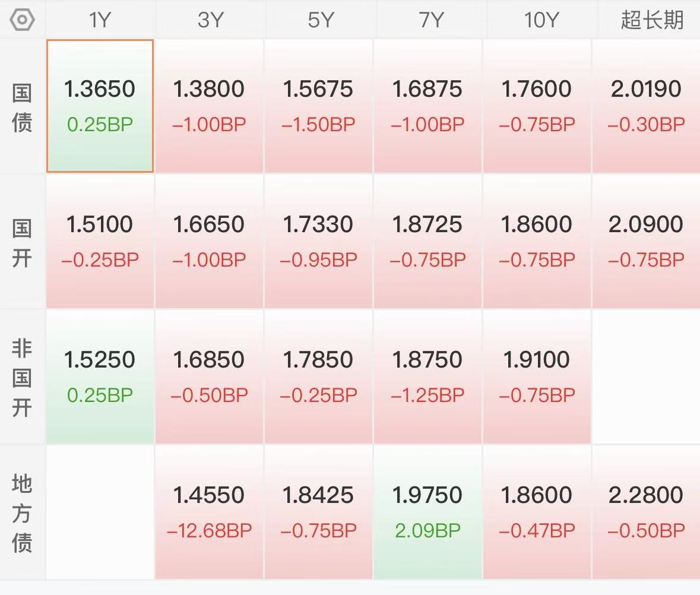Select the 1Y column header

pos(100,20)
